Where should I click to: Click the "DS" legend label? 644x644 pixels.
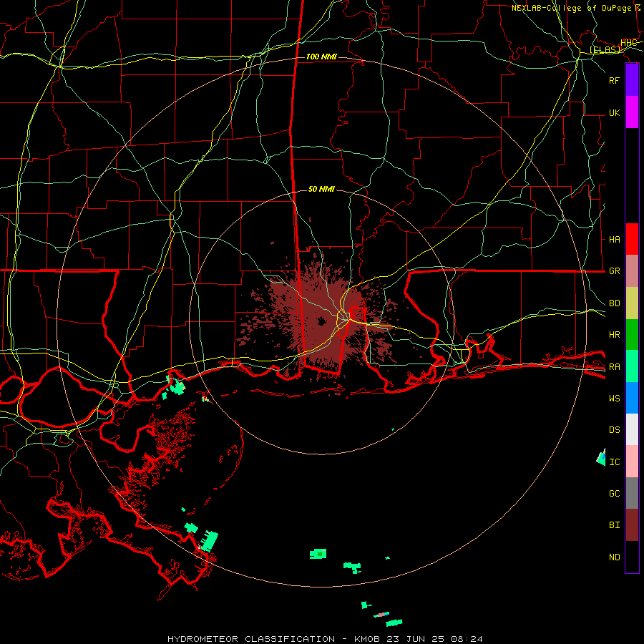615,429
